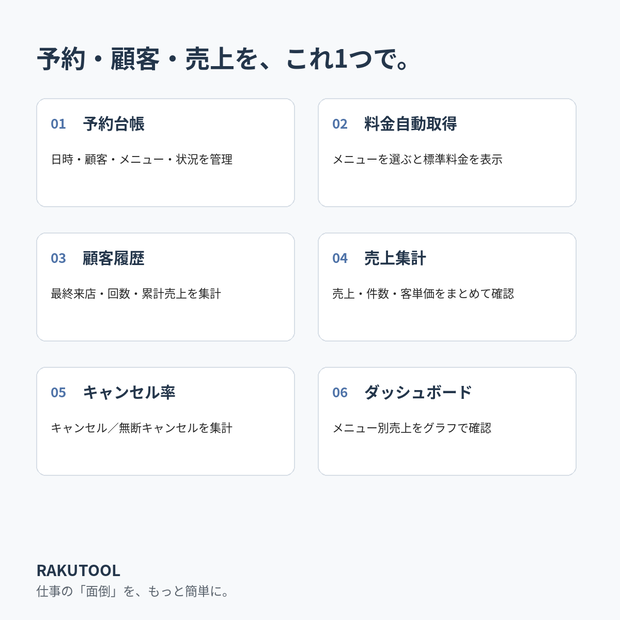Click the number 03 label
Image resolution: width=620 pixels, height=620 pixels.
pos(58,259)
